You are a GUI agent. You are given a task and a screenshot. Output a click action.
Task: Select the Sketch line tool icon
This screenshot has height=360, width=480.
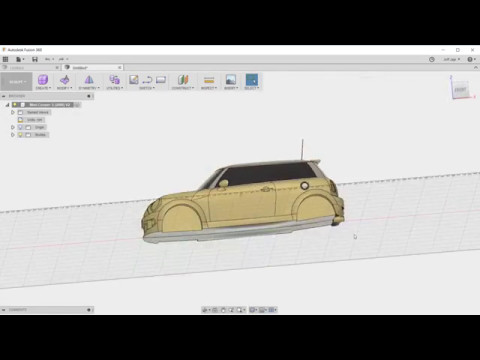147,80
